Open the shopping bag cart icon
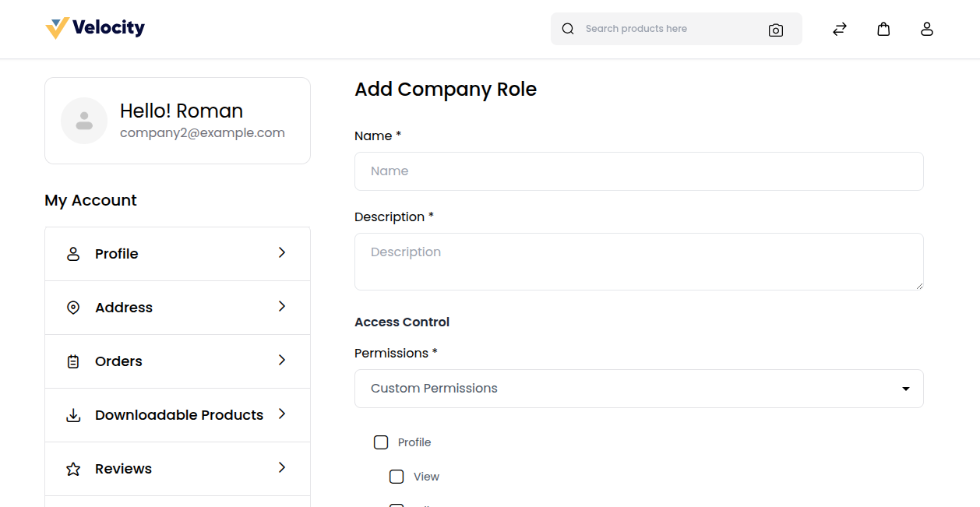 pos(883,29)
